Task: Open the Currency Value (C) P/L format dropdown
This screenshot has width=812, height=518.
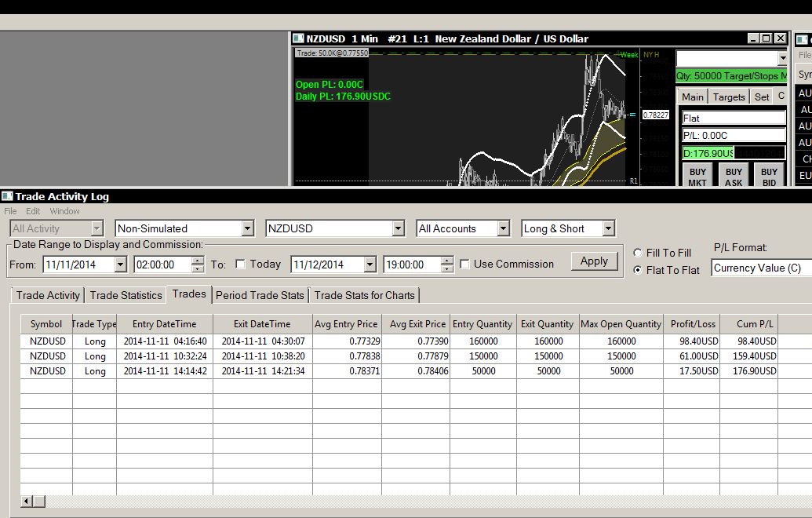Action: (761, 268)
